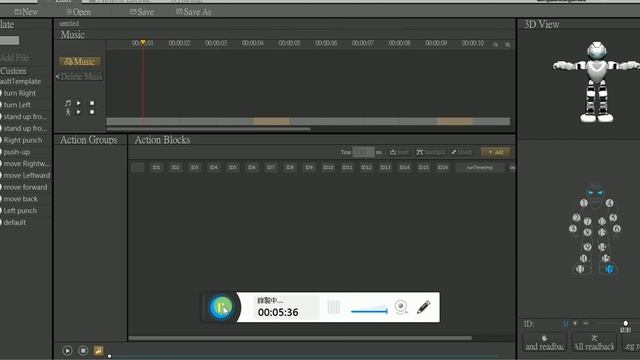Select the blue highlighted servo 16
The height and width of the screenshot is (360, 640).
pos(609,269)
